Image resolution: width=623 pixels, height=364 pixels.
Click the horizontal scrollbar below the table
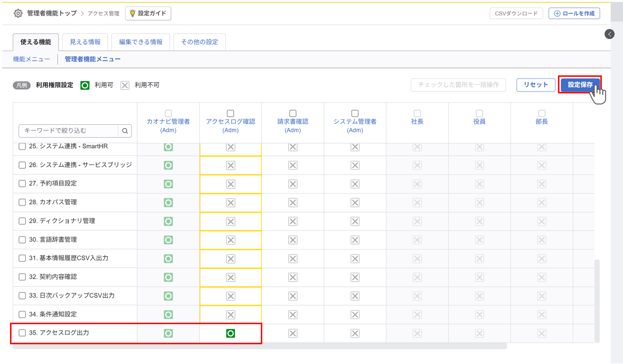coord(259,346)
